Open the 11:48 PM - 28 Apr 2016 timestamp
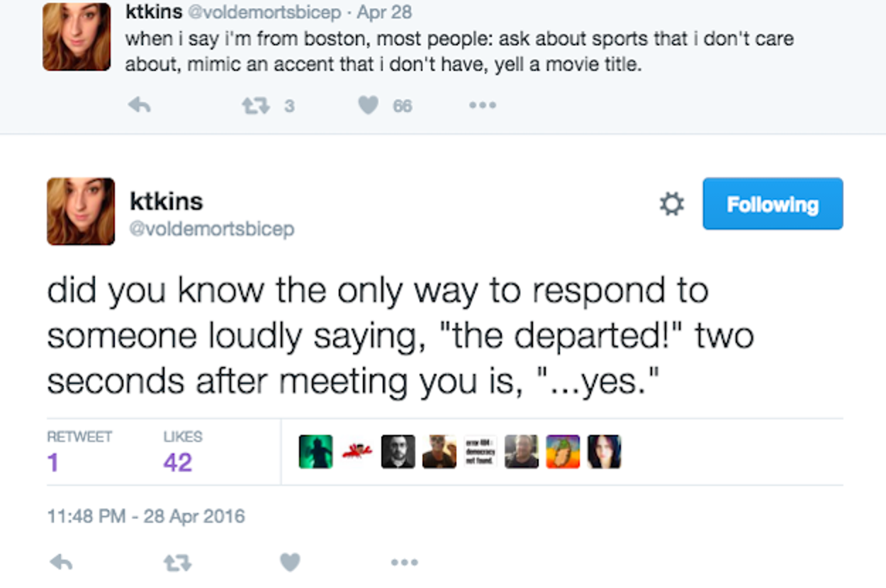 [x=146, y=516]
